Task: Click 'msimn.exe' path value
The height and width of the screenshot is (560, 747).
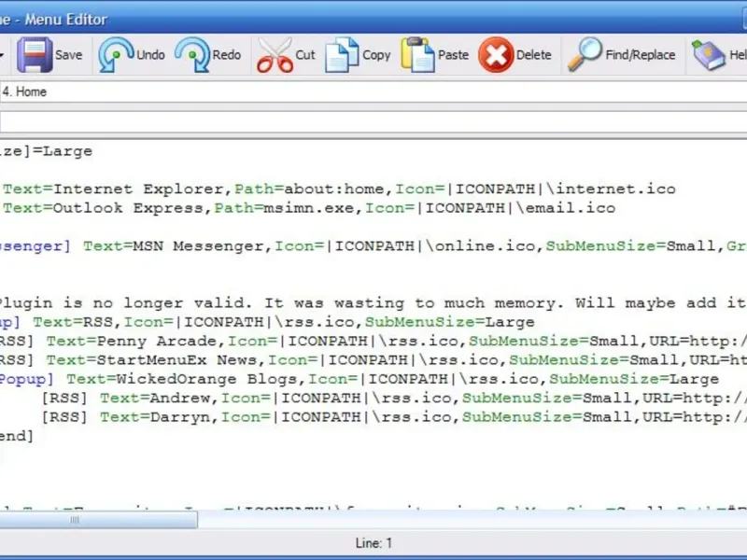Action: click(309, 208)
